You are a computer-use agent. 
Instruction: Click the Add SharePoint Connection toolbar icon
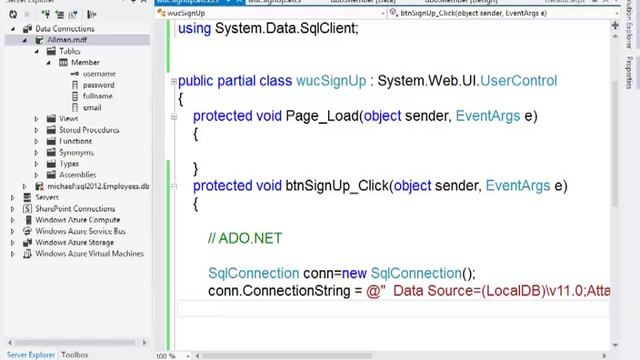[73, 15]
